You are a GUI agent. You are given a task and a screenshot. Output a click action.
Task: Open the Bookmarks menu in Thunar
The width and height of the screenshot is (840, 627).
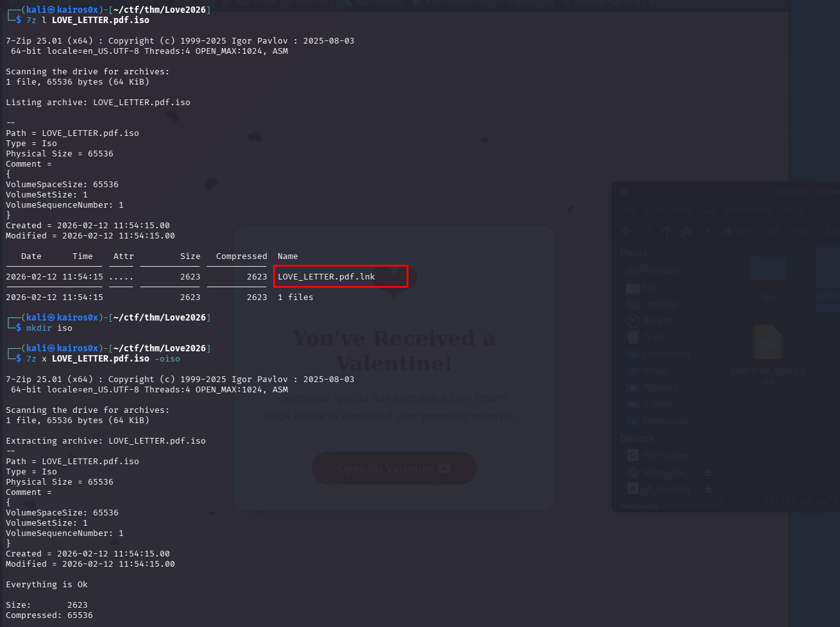tap(748, 210)
